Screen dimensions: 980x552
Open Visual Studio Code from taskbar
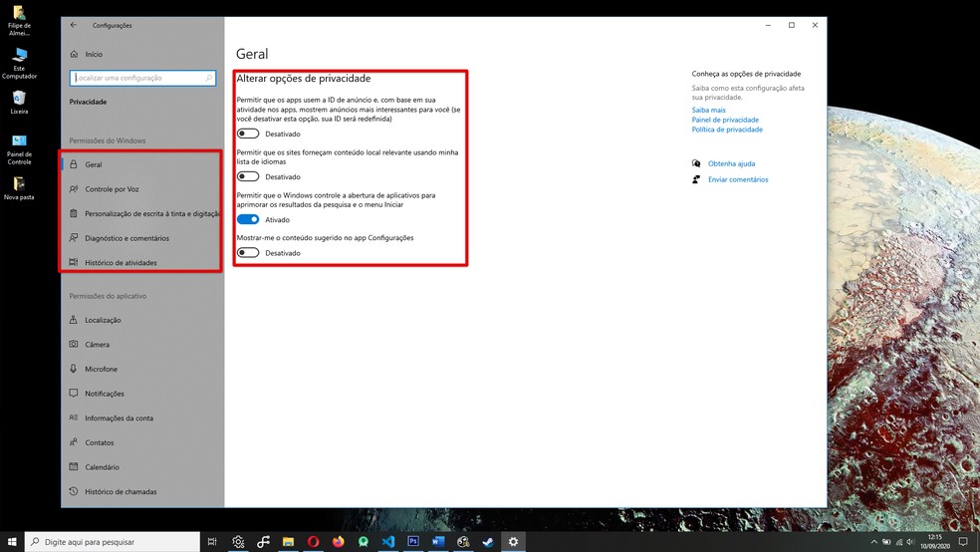tap(388, 542)
